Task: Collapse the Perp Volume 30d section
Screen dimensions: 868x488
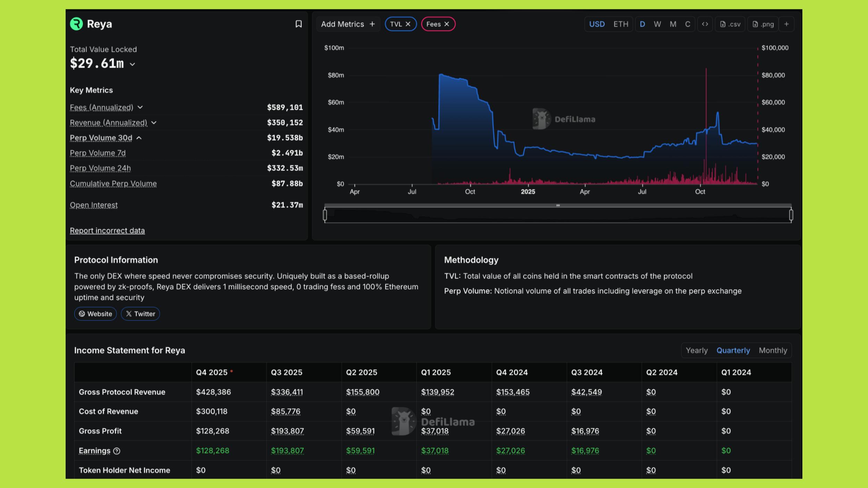Action: [x=139, y=138]
